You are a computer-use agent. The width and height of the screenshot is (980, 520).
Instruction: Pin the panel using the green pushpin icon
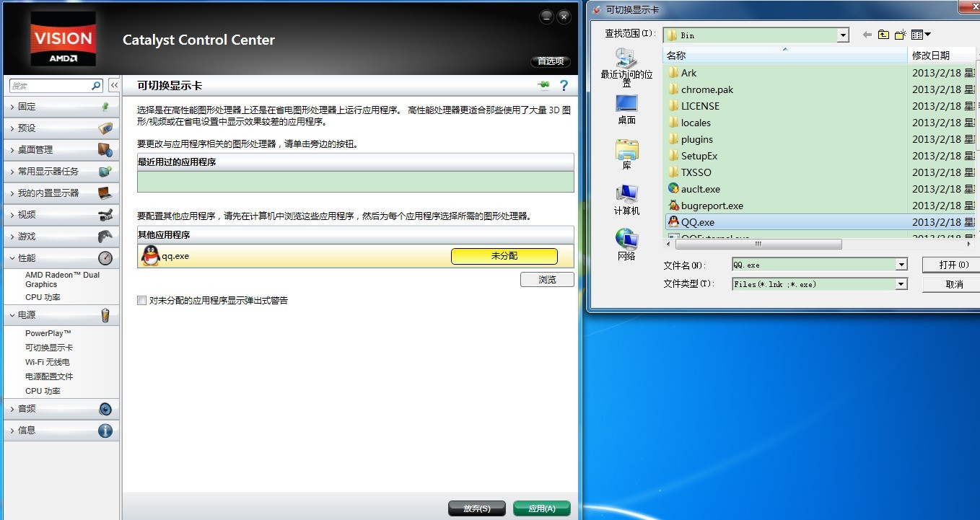click(543, 84)
